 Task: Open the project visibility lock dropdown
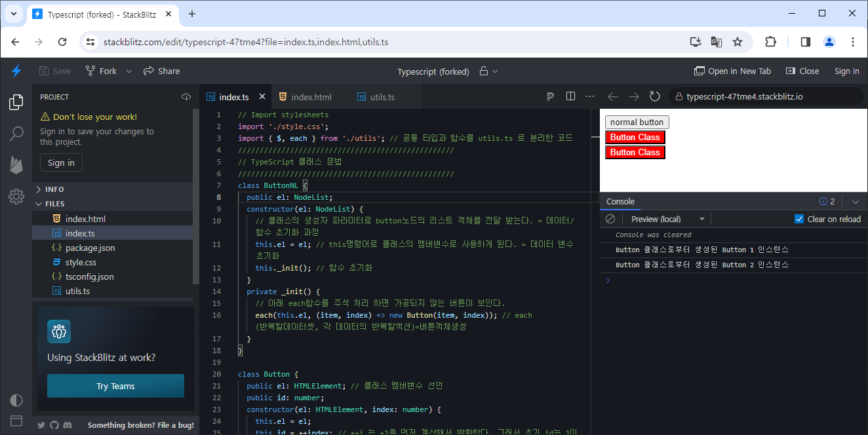coord(488,71)
